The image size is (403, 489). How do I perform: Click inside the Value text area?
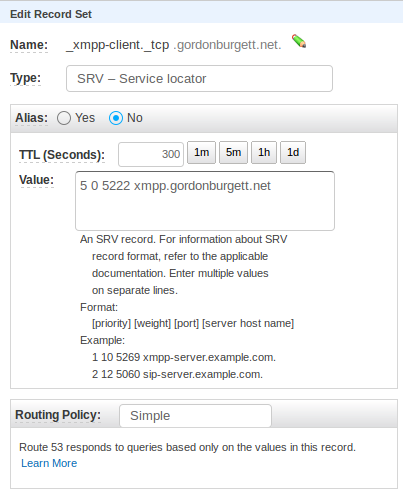click(205, 201)
